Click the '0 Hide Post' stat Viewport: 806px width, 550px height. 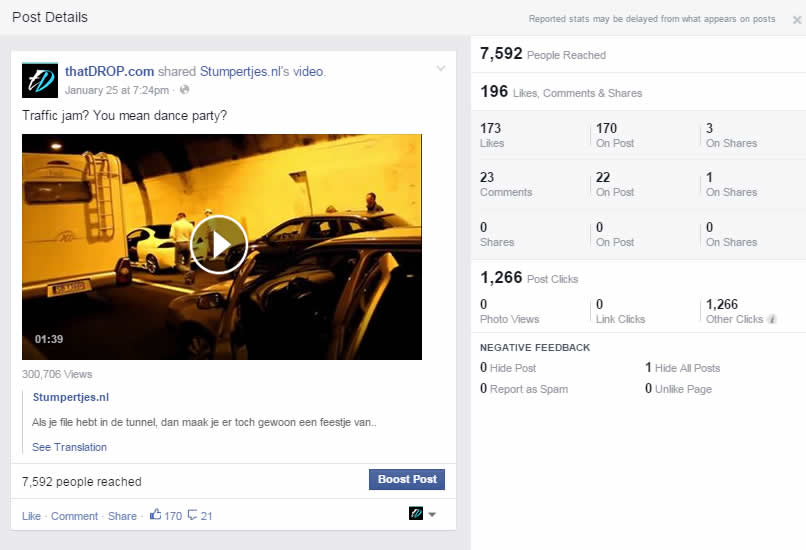point(508,368)
